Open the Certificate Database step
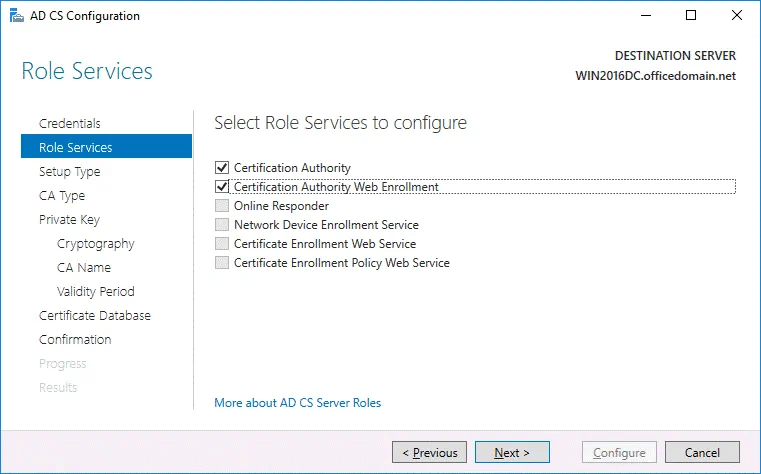The image size is (761, 474). (95, 315)
